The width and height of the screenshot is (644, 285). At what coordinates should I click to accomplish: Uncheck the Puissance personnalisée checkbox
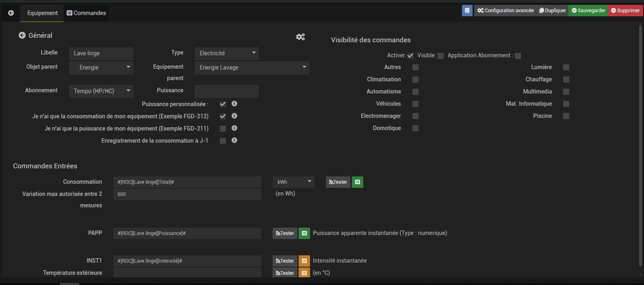click(223, 104)
